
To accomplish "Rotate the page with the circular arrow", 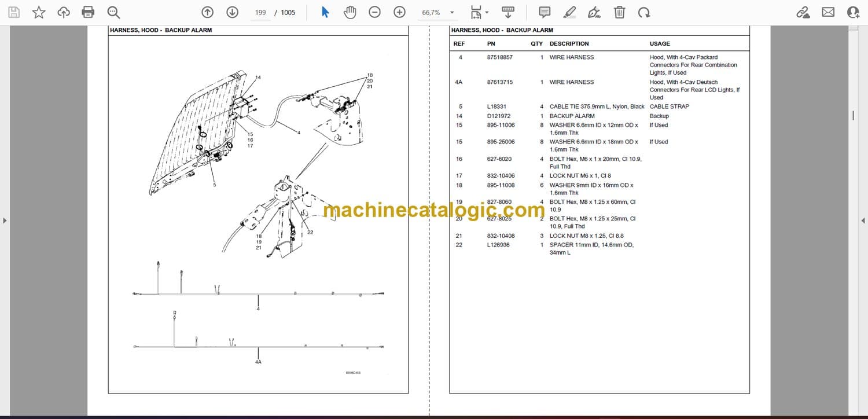I will click(644, 12).
